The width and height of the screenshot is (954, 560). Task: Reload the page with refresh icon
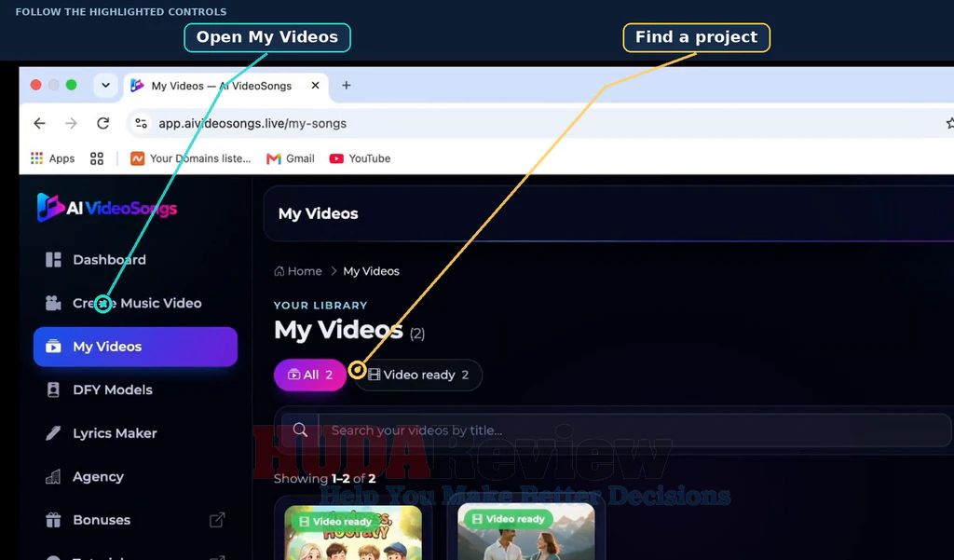tap(102, 123)
